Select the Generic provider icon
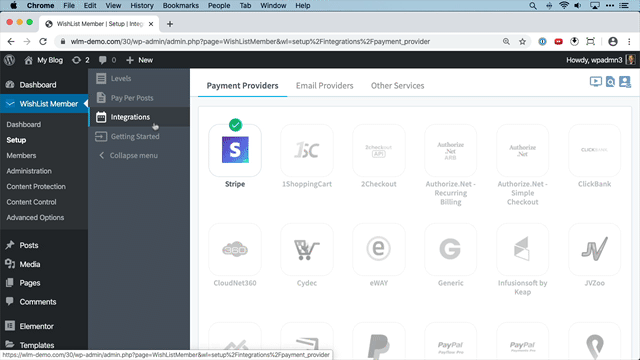The height and width of the screenshot is (360, 640). pyautogui.click(x=451, y=249)
